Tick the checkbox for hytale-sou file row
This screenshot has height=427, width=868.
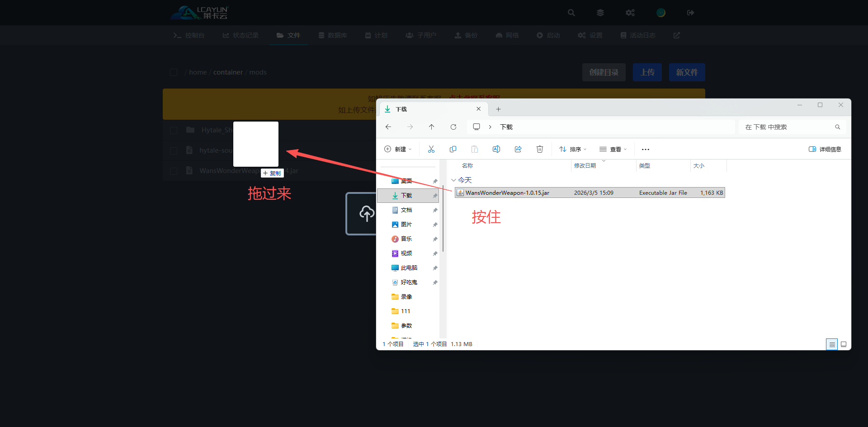pyautogui.click(x=174, y=150)
